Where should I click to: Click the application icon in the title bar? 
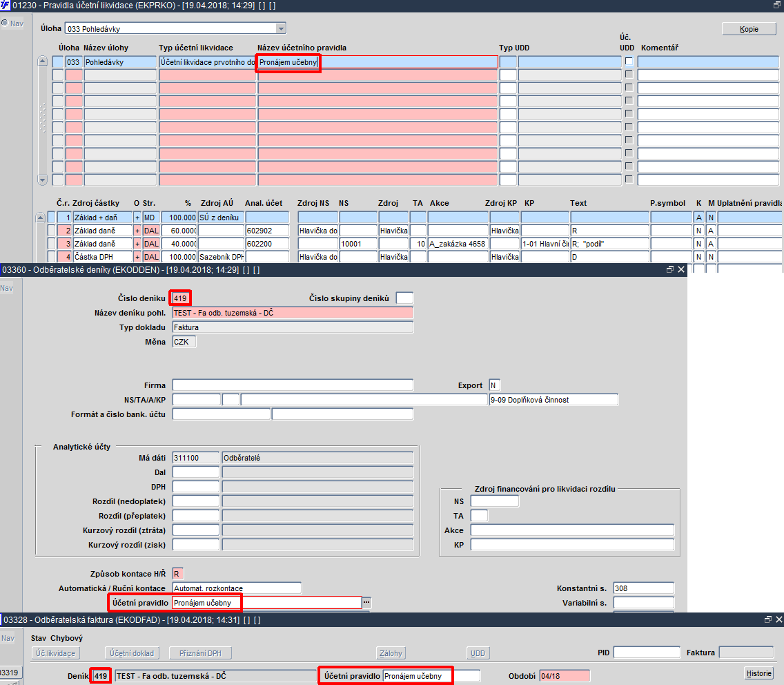click(5, 6)
